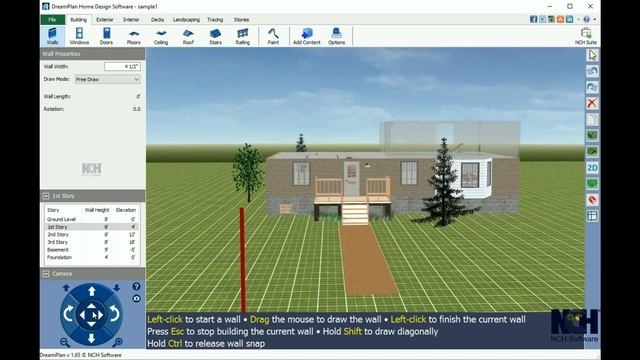Image resolution: width=640 pixels, height=360 pixels.
Task: Click the redo icon in right sidebar
Action: (592, 87)
